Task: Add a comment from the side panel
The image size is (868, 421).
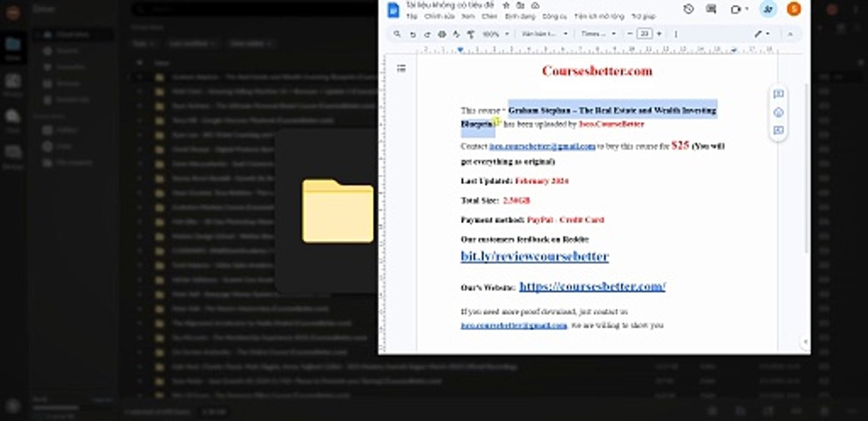Action: [778, 94]
